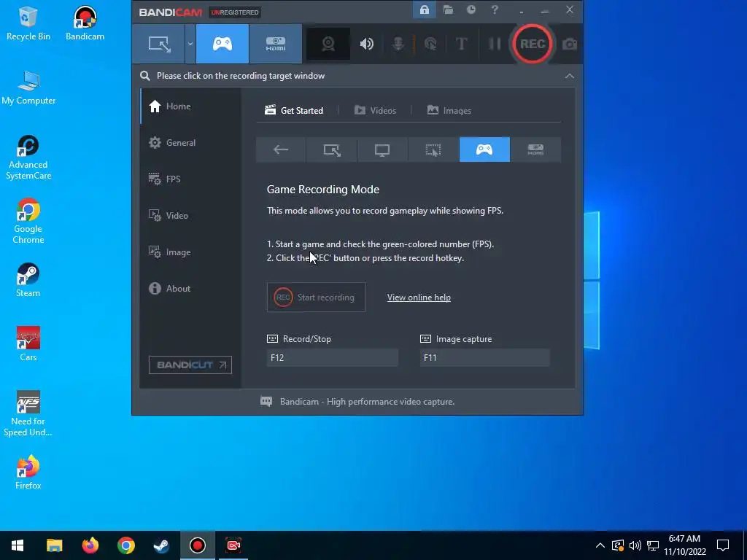Image resolution: width=747 pixels, height=560 pixels.
Task: Open About in the sidebar
Action: point(190,288)
